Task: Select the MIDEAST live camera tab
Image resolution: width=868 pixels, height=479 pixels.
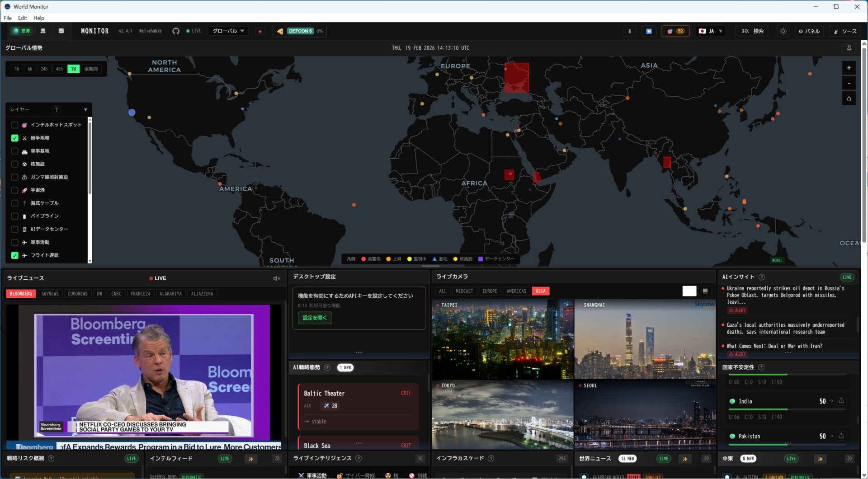Action: 464,291
